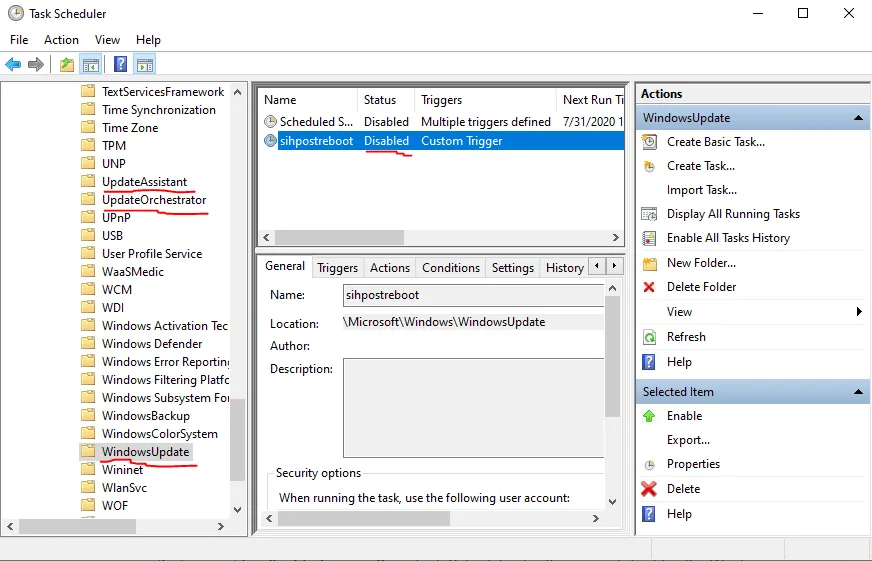Click the red X Delete Folder icon
872x561 pixels.
pyautogui.click(x=648, y=287)
